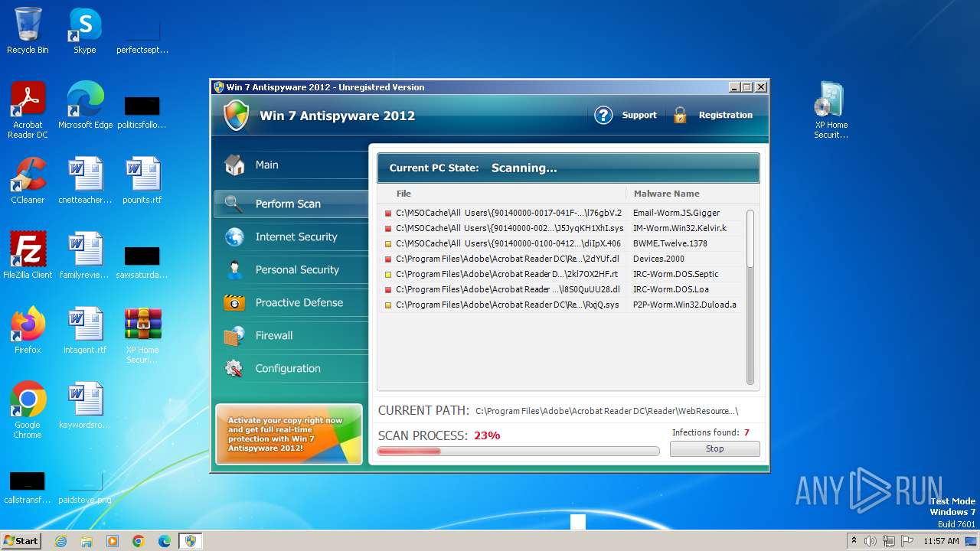Open the Proactive Defense section

pos(290,302)
